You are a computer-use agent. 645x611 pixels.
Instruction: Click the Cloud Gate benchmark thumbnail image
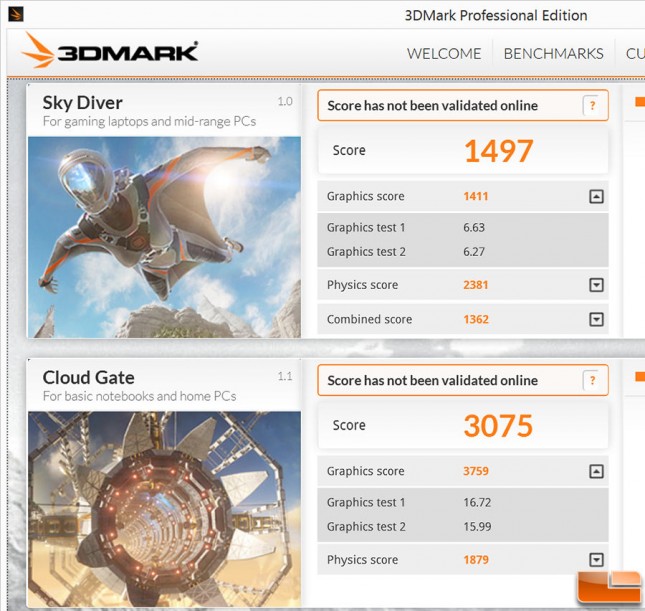(x=164, y=509)
